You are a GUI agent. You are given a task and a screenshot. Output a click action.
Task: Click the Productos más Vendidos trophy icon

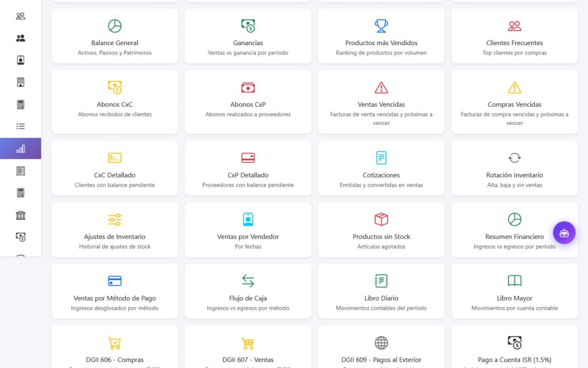tap(381, 26)
